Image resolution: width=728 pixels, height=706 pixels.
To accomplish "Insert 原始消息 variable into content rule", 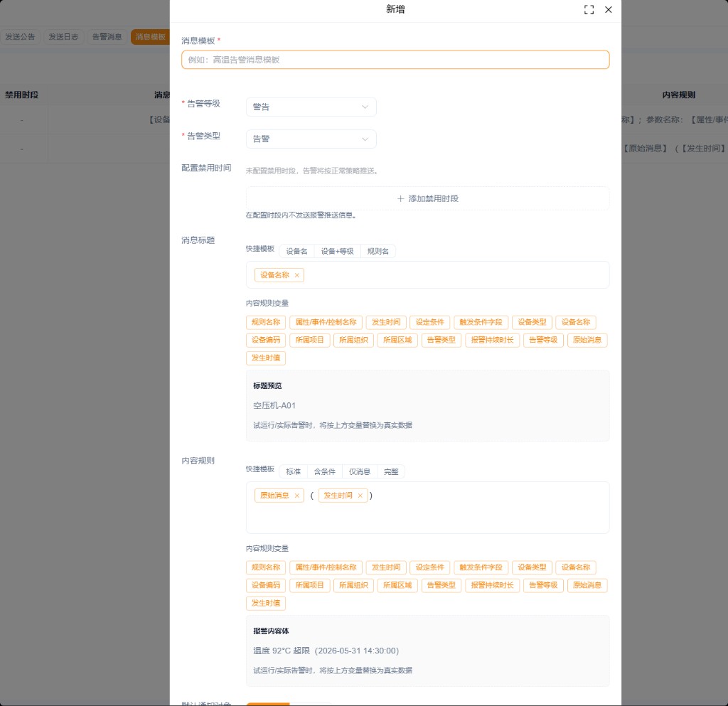I will 587,585.
